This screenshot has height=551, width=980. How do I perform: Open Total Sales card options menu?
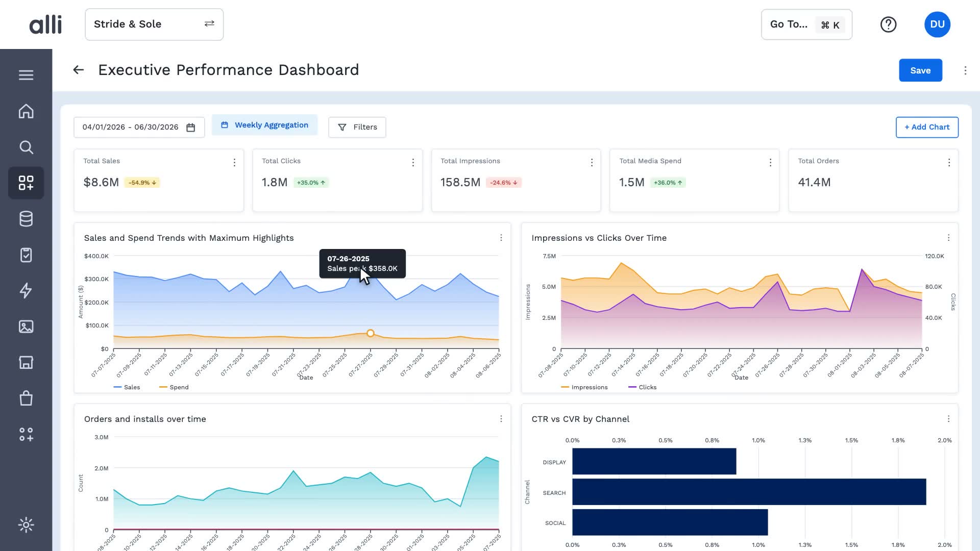click(x=234, y=162)
